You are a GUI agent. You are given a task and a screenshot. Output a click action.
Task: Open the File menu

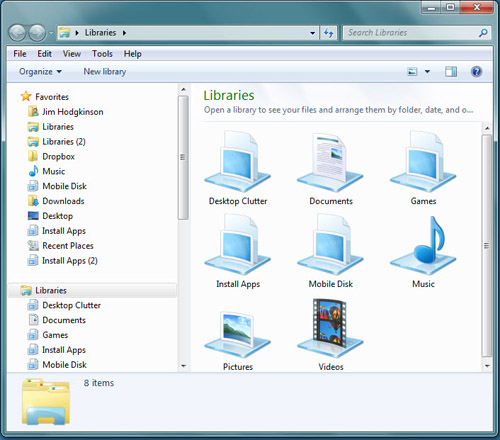click(x=20, y=54)
